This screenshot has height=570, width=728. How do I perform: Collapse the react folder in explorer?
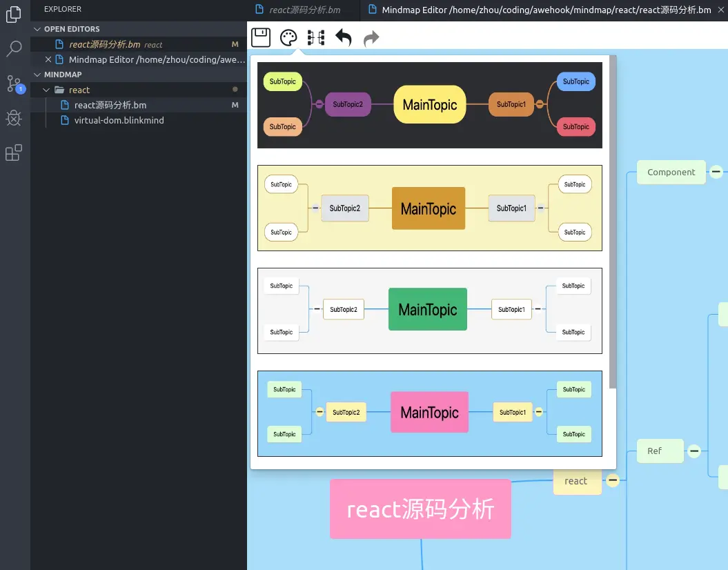(x=46, y=90)
